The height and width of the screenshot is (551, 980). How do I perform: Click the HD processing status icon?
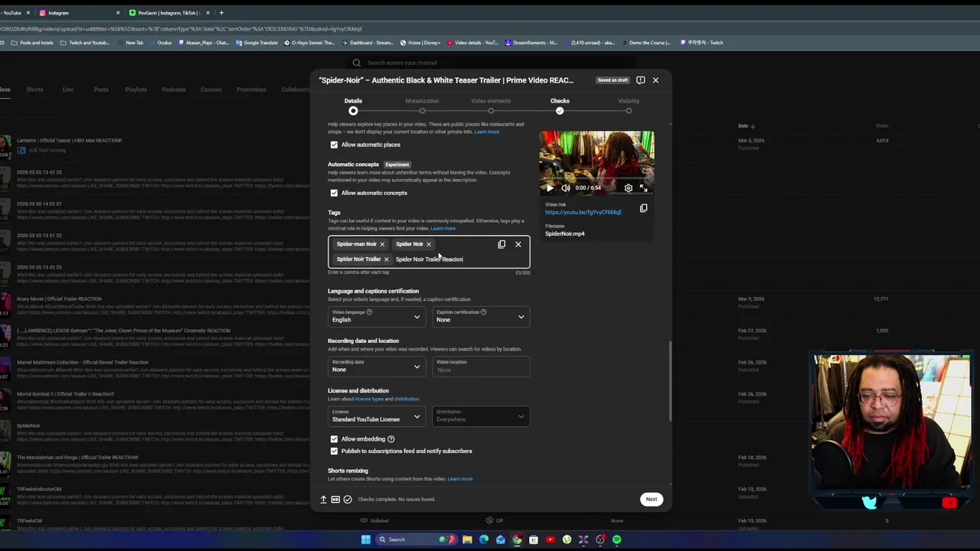pyautogui.click(x=335, y=499)
